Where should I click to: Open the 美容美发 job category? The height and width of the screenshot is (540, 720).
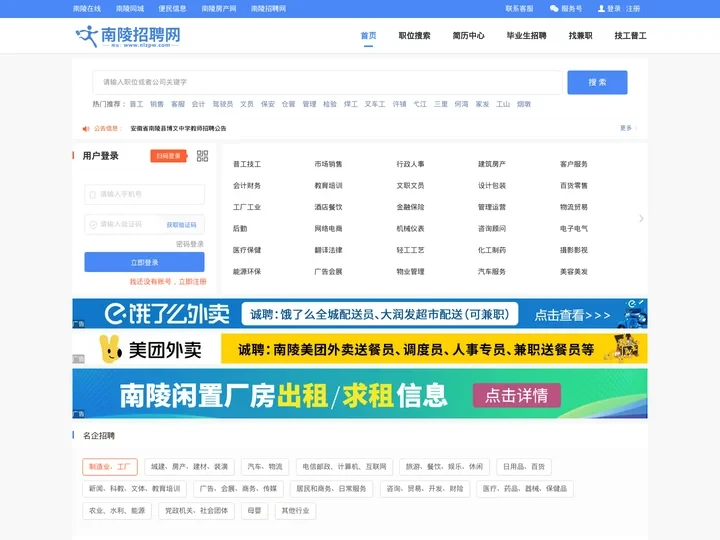[574, 271]
